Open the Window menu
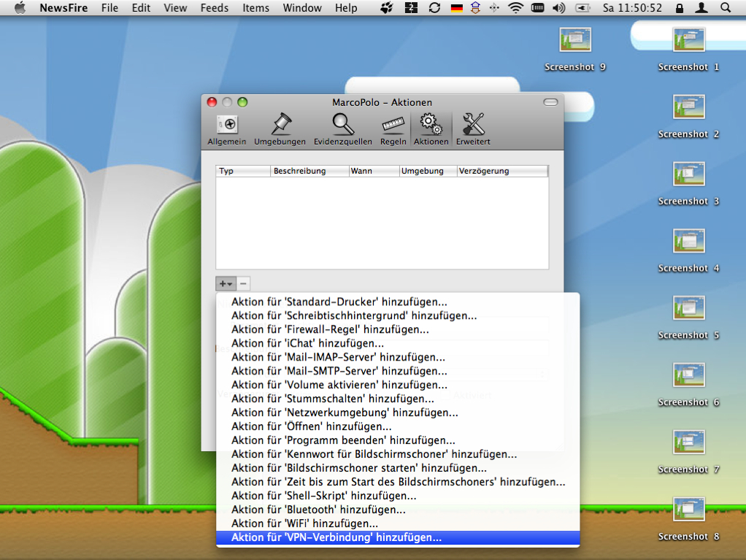This screenshot has height=560, width=746. [x=303, y=7]
